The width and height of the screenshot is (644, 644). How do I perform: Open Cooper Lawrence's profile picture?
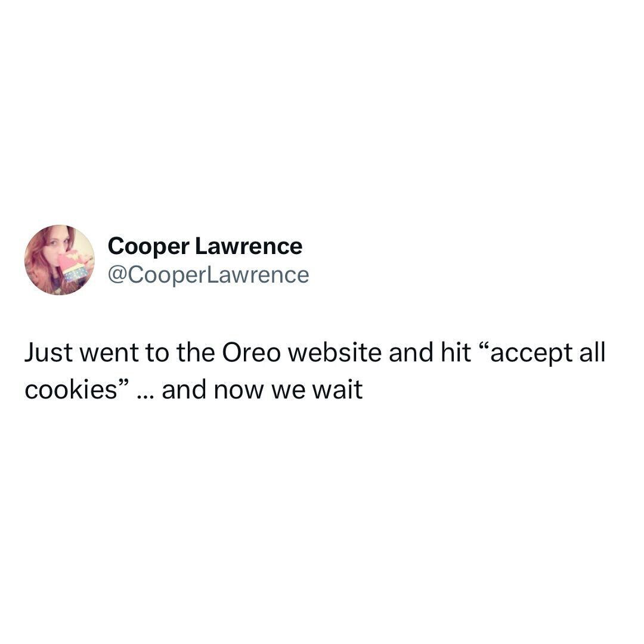point(60,260)
